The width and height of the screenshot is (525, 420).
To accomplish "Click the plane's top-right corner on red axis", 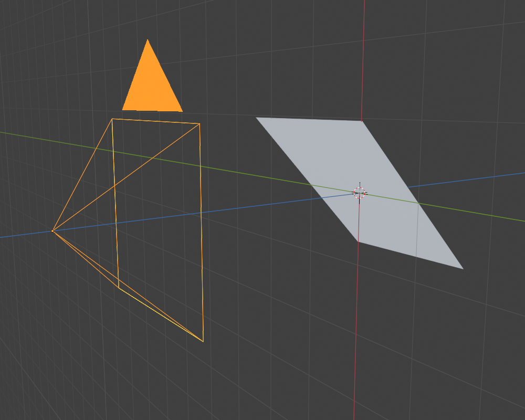I will pyautogui.click(x=362, y=121).
